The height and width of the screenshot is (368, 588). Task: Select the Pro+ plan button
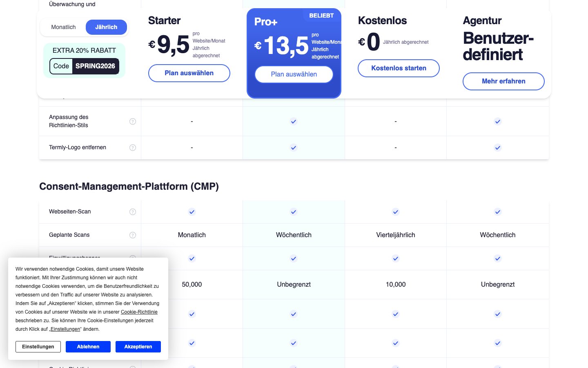294,74
